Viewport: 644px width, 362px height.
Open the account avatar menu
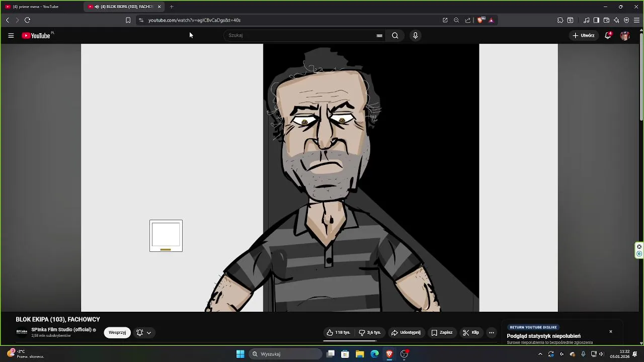click(625, 36)
